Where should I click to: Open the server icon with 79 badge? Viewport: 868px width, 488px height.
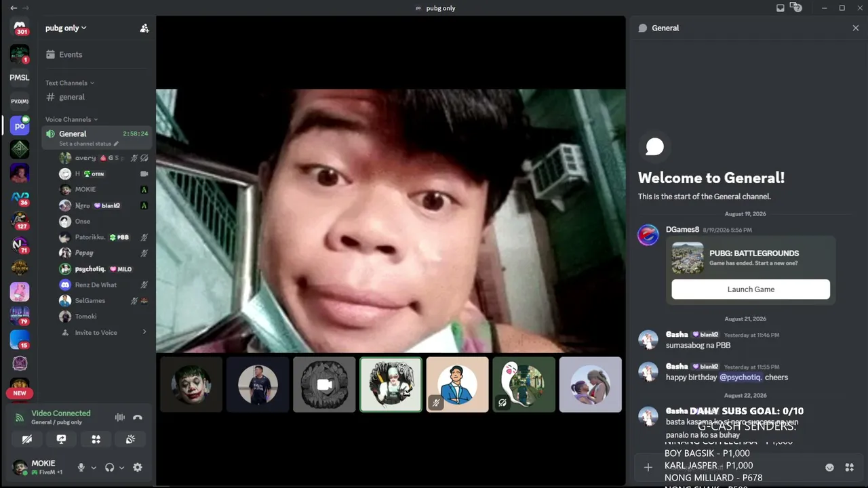click(20, 316)
